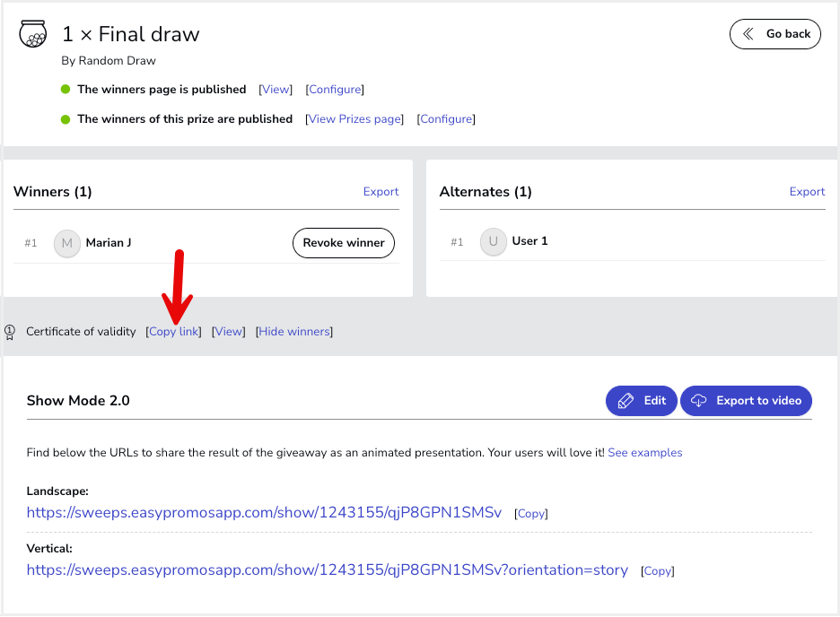Viewport: 840px width, 617px height.
Task: View the published winners page
Action: [276, 90]
